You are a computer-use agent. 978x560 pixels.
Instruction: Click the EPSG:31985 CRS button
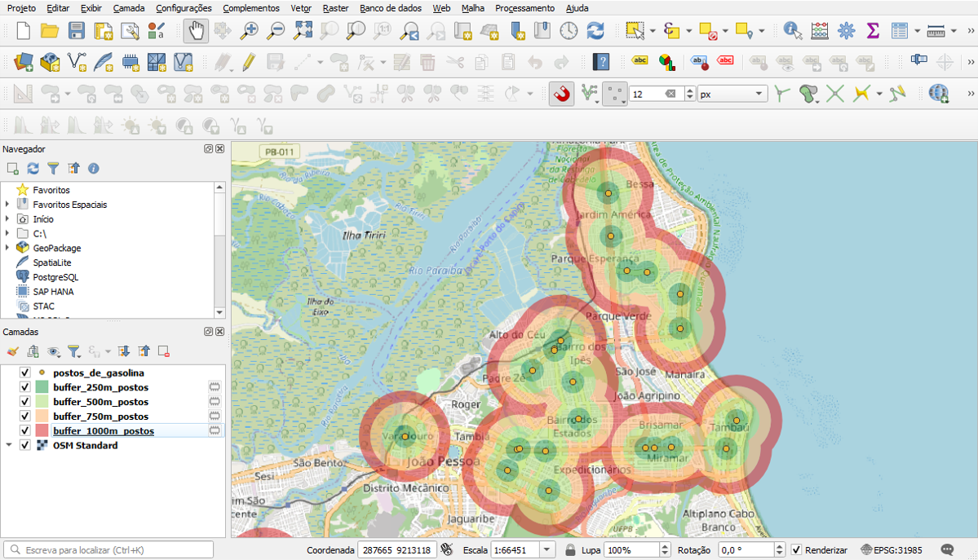point(892,550)
